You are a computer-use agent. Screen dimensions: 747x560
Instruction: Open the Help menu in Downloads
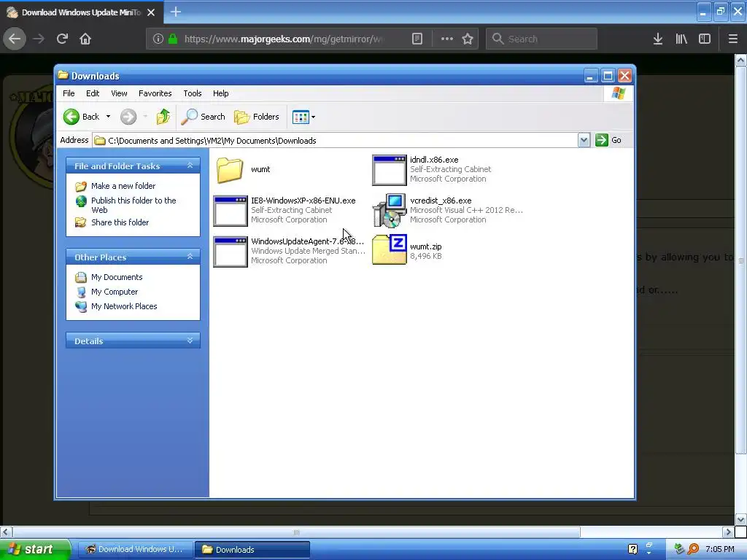tap(220, 93)
